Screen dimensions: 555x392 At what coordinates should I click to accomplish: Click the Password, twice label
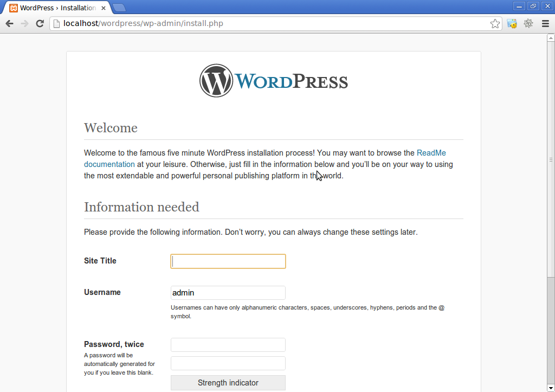click(x=114, y=344)
